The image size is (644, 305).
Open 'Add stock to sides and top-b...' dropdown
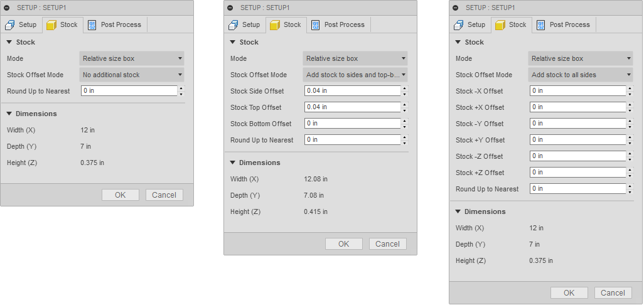coord(355,75)
